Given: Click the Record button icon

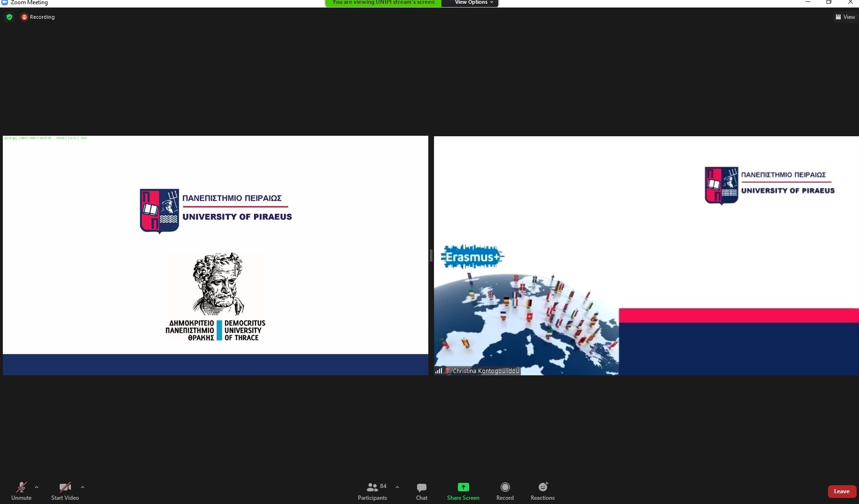Looking at the screenshot, I should 505,487.
